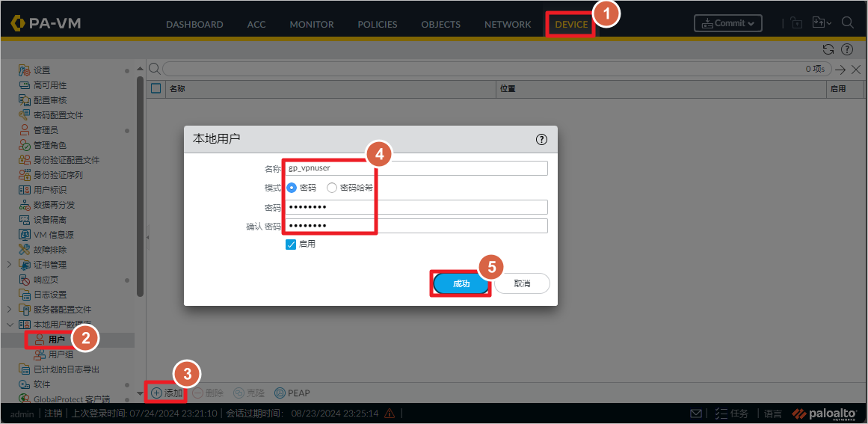
Task: Collapse the sidebar via splitter handle
Action: [x=148, y=237]
